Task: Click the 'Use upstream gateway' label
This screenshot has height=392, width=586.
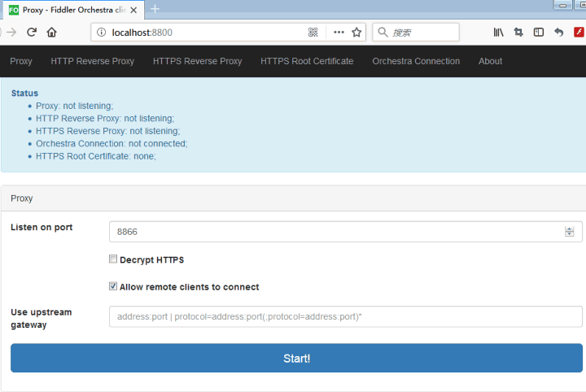Action: point(42,319)
